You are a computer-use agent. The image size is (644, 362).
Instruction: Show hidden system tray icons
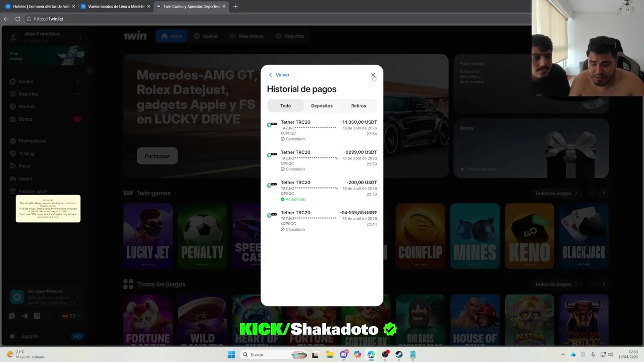click(563, 354)
